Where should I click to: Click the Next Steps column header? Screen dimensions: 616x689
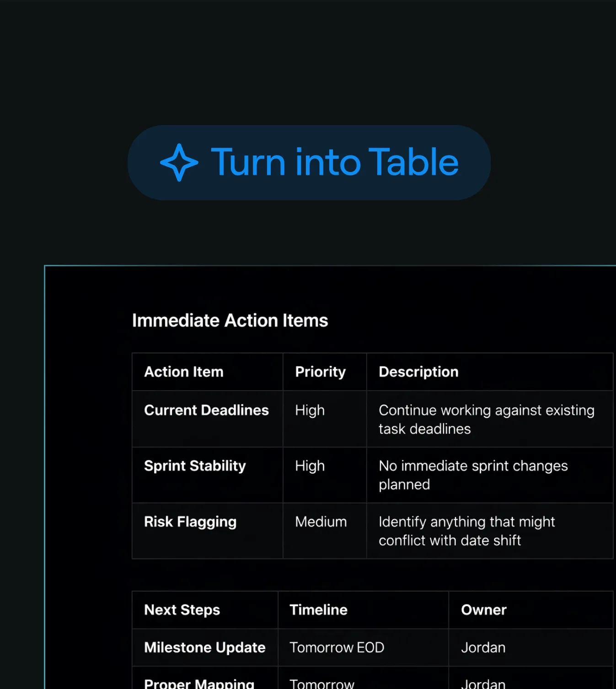[x=205, y=610]
